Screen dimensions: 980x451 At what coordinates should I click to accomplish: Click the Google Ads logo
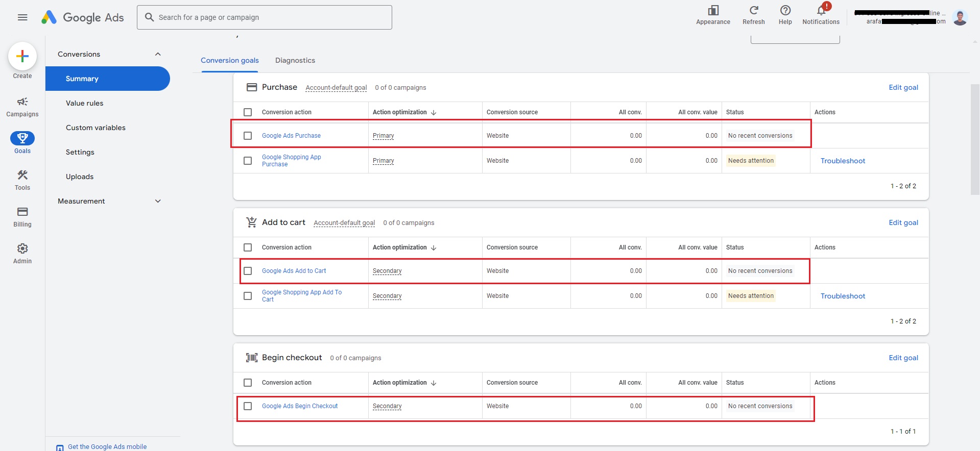point(83,17)
